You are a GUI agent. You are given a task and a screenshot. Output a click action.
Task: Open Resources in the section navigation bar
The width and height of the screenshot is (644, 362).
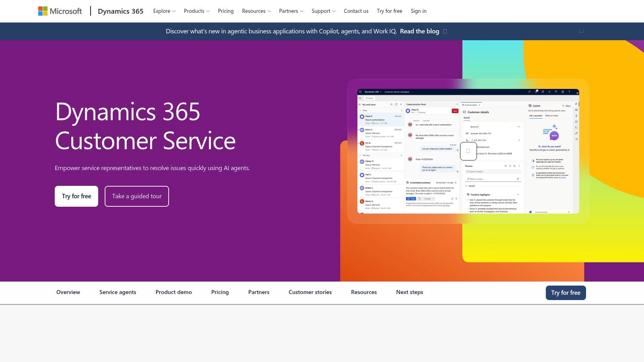[364, 292]
